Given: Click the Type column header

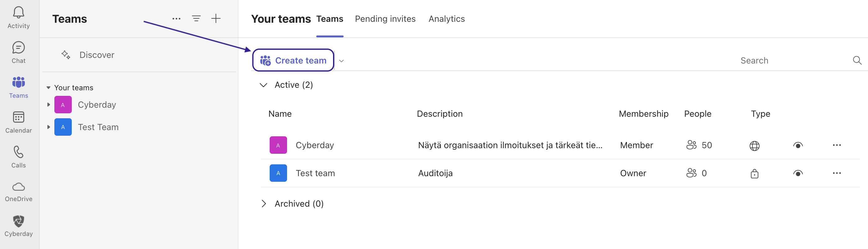Looking at the screenshot, I should 760,114.
